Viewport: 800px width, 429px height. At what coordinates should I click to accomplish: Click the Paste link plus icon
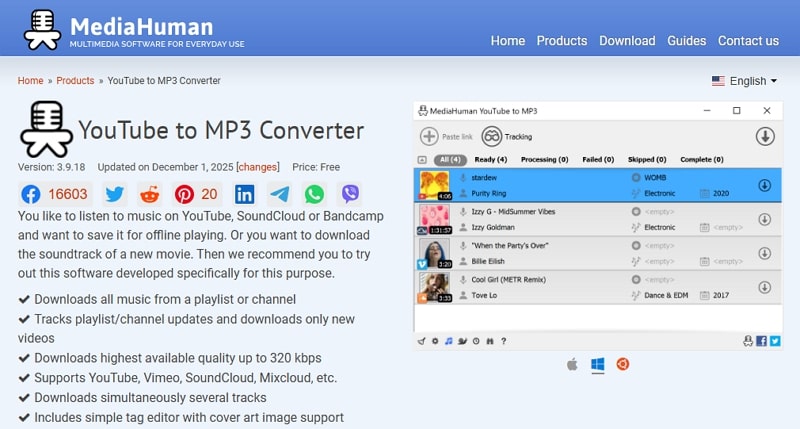pyautogui.click(x=429, y=137)
